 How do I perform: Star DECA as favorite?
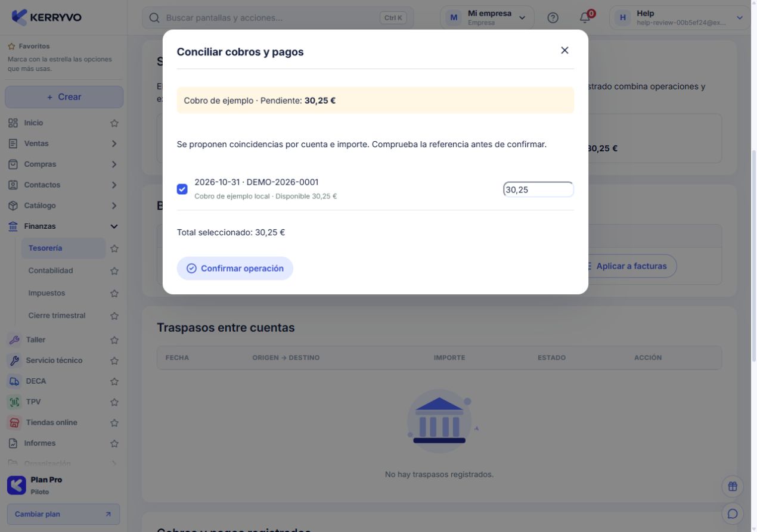pos(114,382)
